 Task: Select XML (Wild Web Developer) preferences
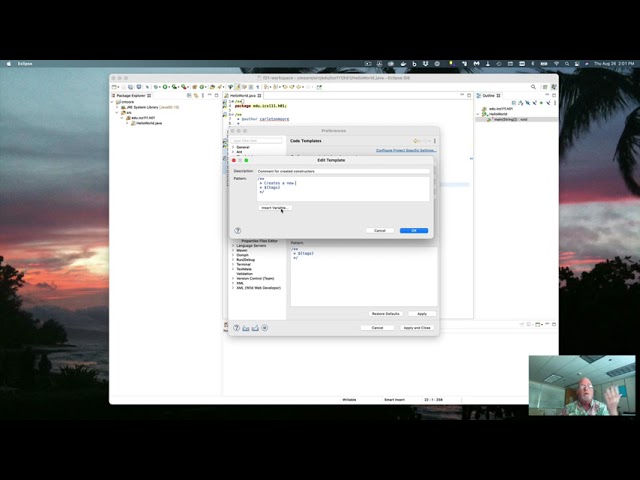(258, 288)
